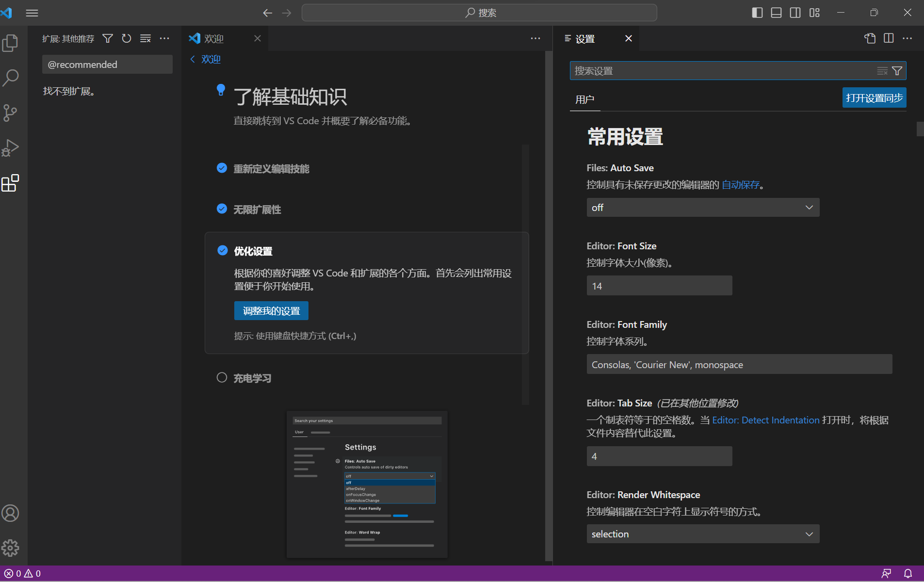
Task: Customize layout icon in title bar
Action: click(x=814, y=13)
